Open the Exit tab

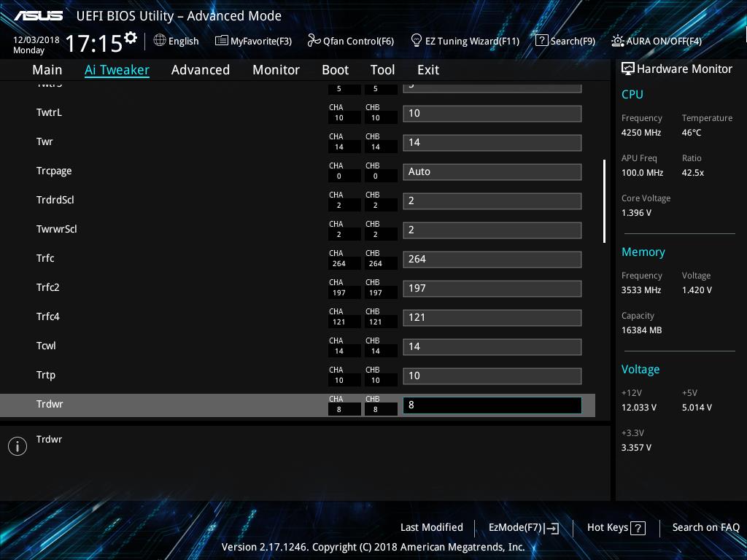[428, 70]
